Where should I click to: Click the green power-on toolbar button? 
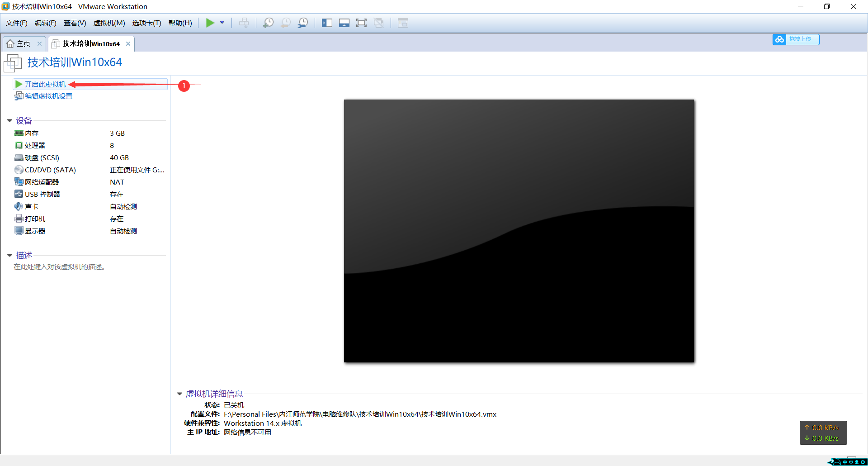point(210,23)
